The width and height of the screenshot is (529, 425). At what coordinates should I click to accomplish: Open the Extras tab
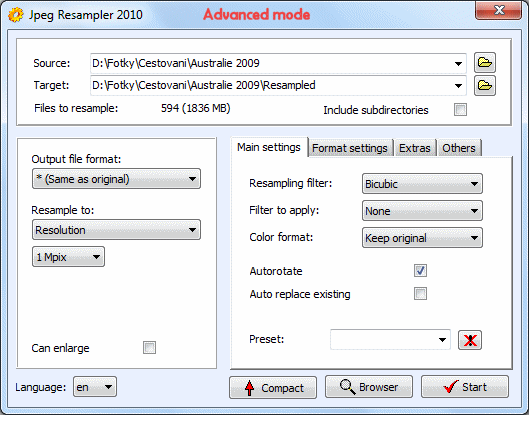[x=415, y=148]
